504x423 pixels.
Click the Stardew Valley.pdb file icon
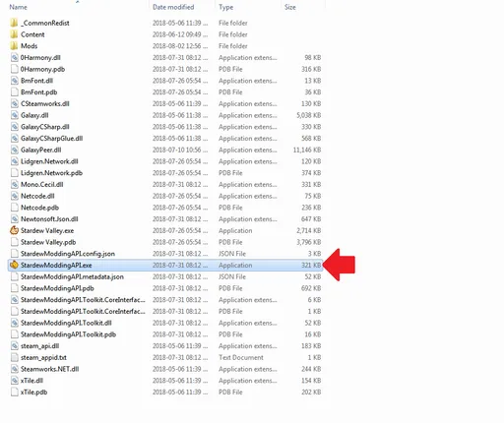[x=14, y=242]
